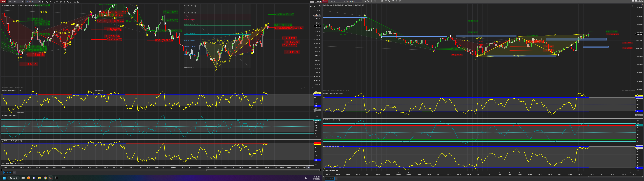The height and width of the screenshot is (181, 644).
Task: Open bar style icon on ES chart toolbar
Action: coord(43,2)
